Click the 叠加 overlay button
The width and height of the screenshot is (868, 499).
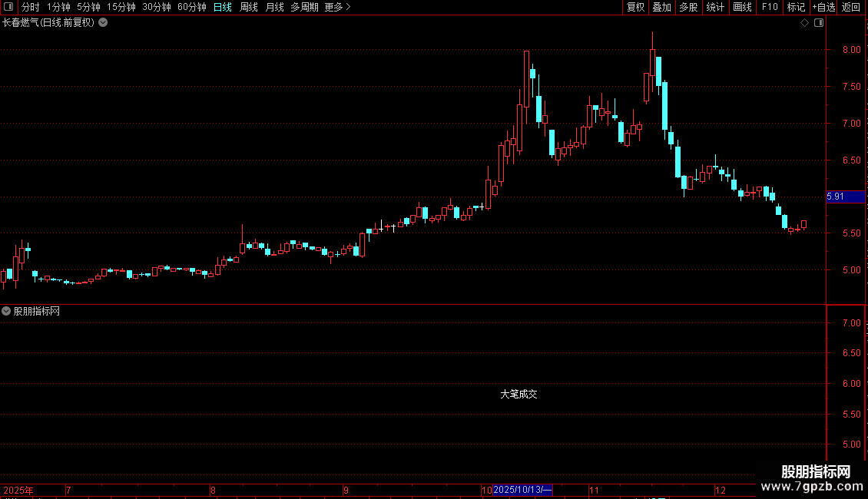(661, 7)
